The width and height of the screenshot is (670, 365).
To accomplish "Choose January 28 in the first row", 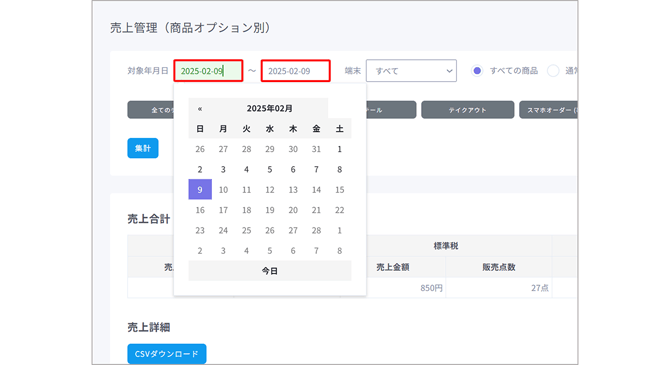I will pos(247,149).
